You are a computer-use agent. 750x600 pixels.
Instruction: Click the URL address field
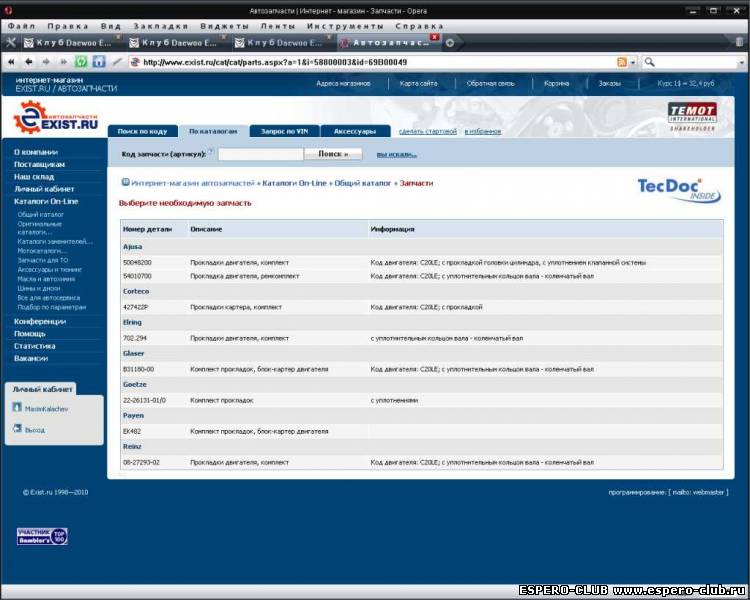[x=373, y=62]
